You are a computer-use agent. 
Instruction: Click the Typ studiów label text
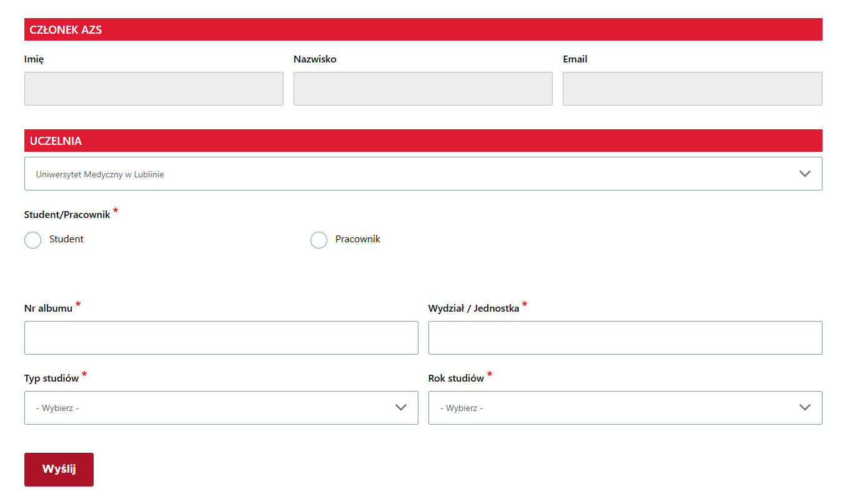coord(52,378)
